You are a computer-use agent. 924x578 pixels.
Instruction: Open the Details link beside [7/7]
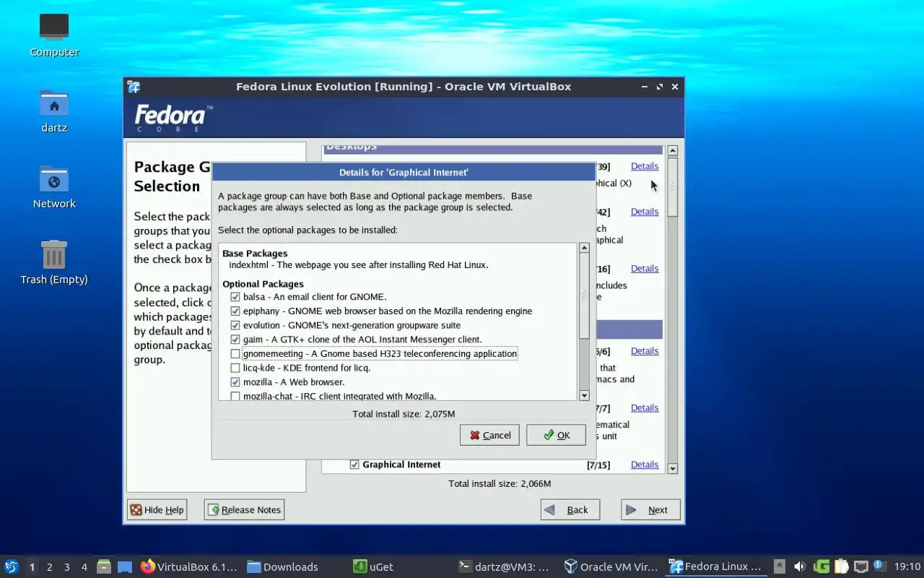[645, 408]
